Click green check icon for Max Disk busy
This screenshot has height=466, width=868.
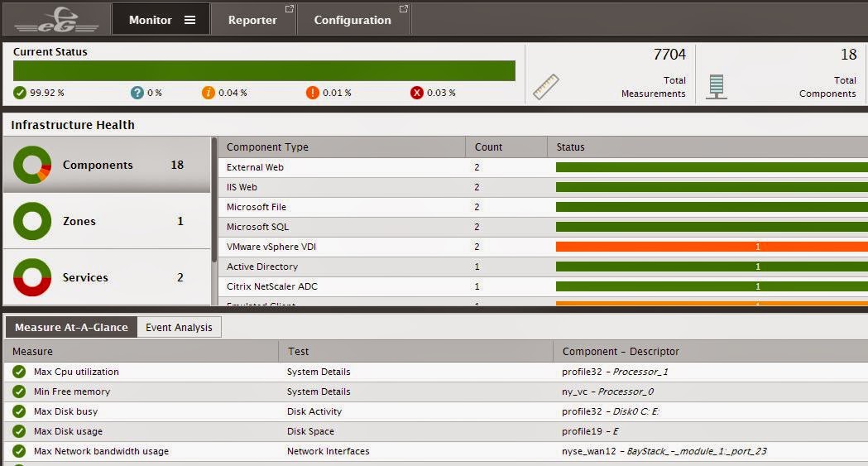[x=19, y=411]
